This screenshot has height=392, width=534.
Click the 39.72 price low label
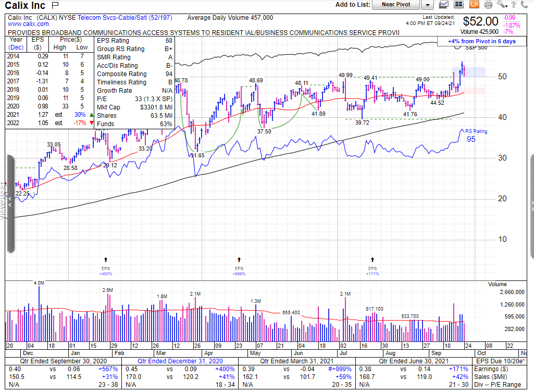pyautogui.click(x=362, y=123)
